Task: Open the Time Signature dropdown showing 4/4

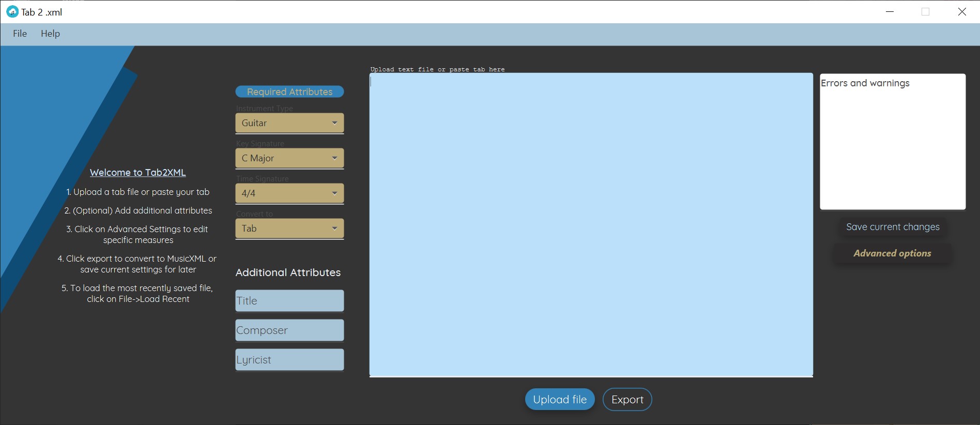Action: 289,193
